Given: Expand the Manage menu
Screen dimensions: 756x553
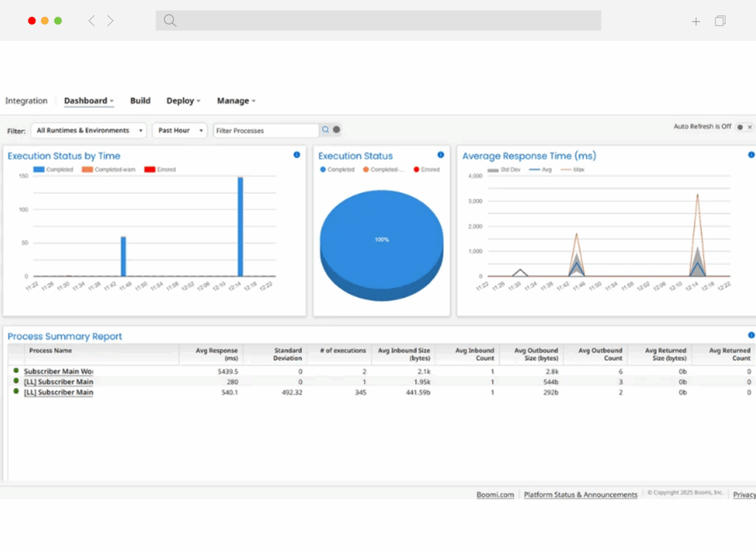Looking at the screenshot, I should coord(236,101).
